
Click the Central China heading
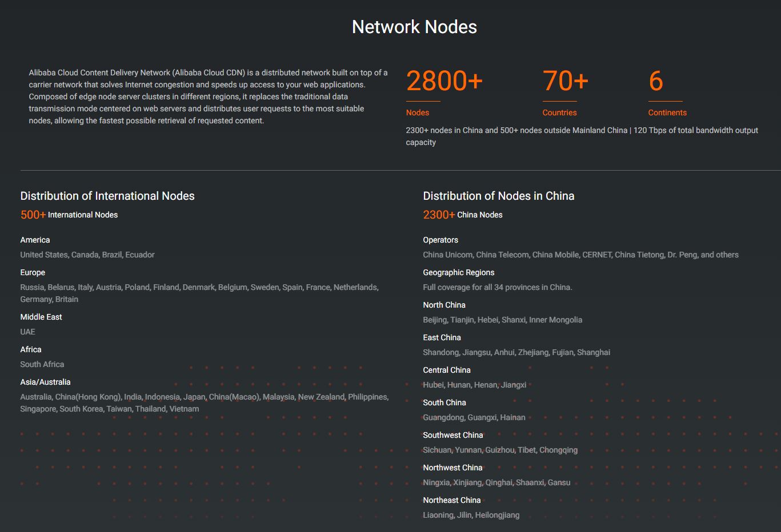(447, 370)
